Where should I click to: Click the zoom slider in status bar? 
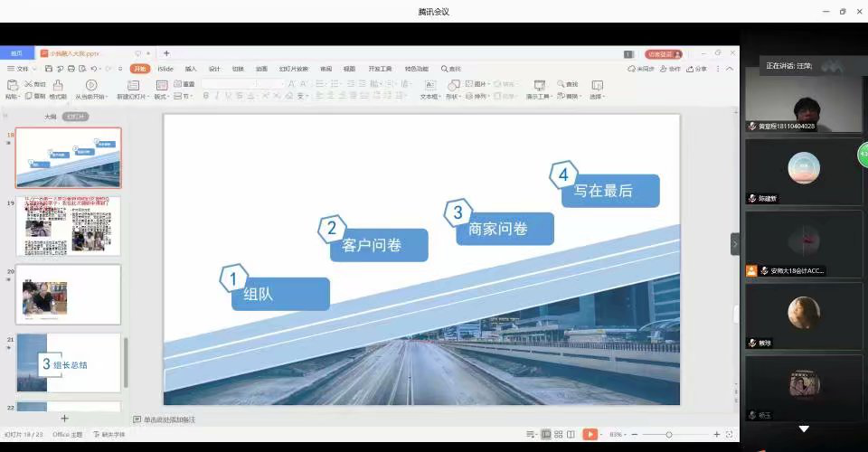pyautogui.click(x=669, y=435)
